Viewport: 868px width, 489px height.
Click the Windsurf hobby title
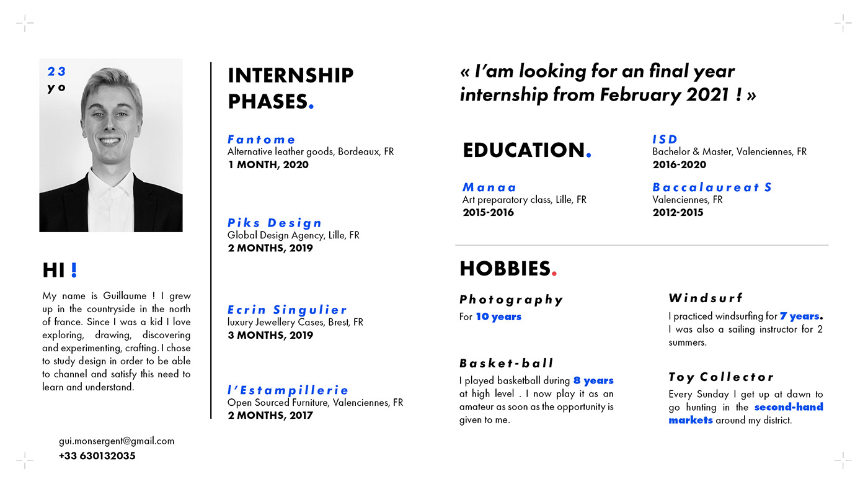pyautogui.click(x=706, y=298)
